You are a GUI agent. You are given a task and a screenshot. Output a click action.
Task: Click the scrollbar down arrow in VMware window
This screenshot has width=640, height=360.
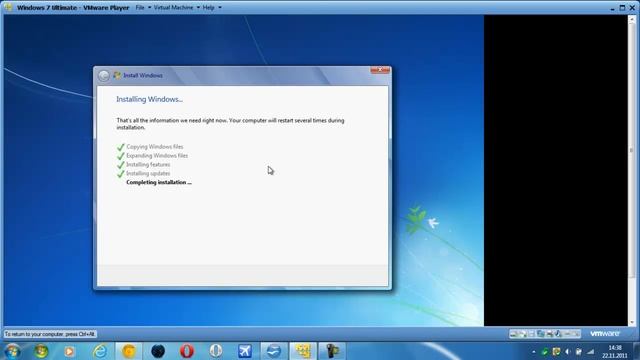point(632,322)
